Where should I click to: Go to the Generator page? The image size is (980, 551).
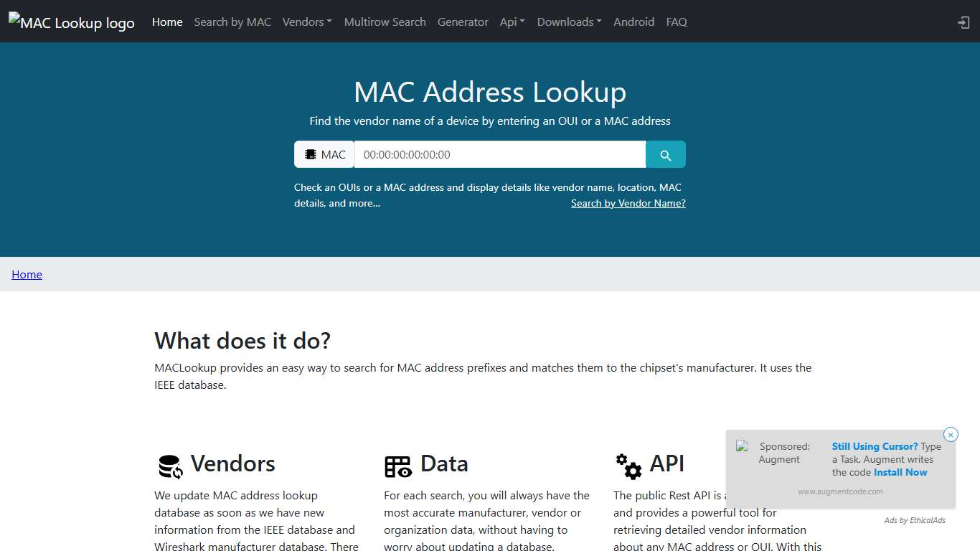tap(463, 22)
